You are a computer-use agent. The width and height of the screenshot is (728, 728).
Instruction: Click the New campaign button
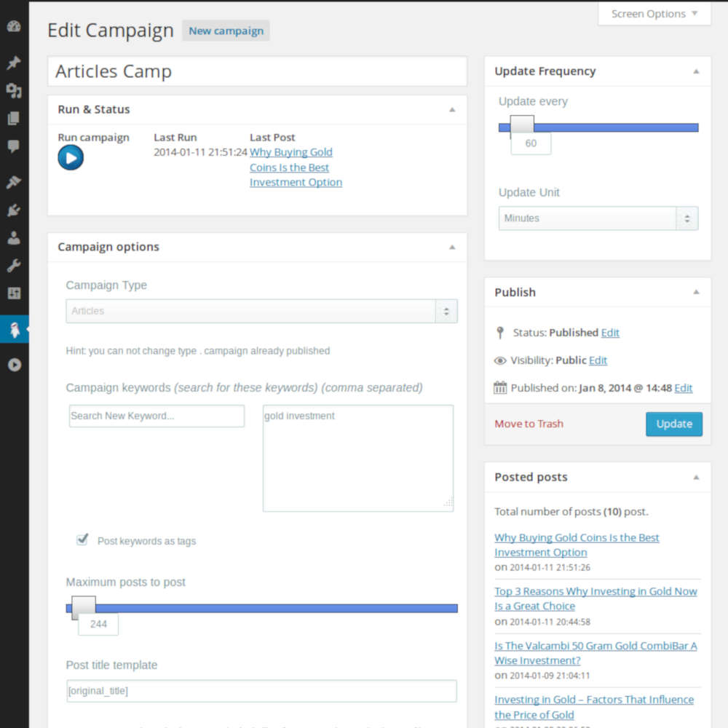click(226, 31)
